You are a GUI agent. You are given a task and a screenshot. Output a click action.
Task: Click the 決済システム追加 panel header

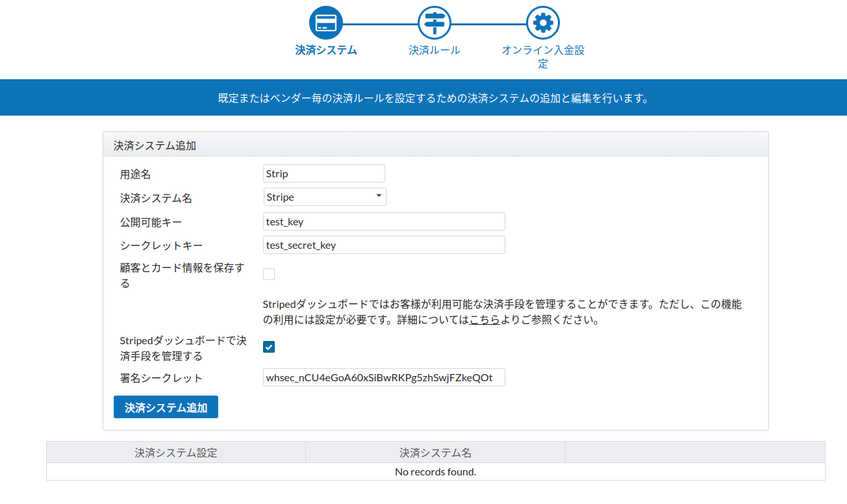pos(436,145)
